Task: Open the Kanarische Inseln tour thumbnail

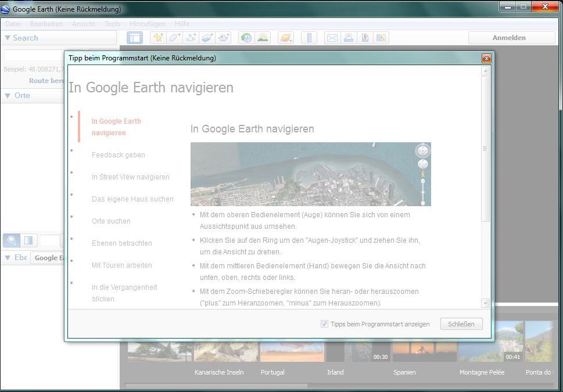Action: (x=226, y=351)
